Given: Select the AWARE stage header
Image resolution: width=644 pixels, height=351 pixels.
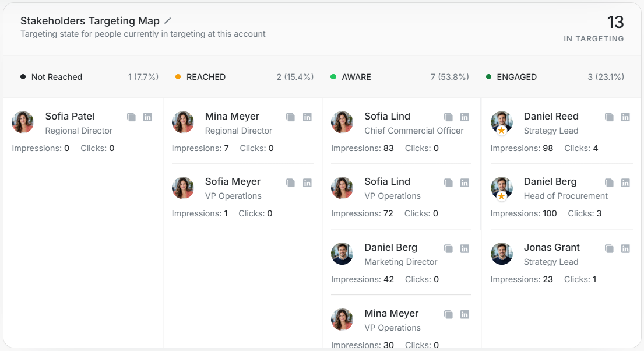Looking at the screenshot, I should click(x=400, y=77).
